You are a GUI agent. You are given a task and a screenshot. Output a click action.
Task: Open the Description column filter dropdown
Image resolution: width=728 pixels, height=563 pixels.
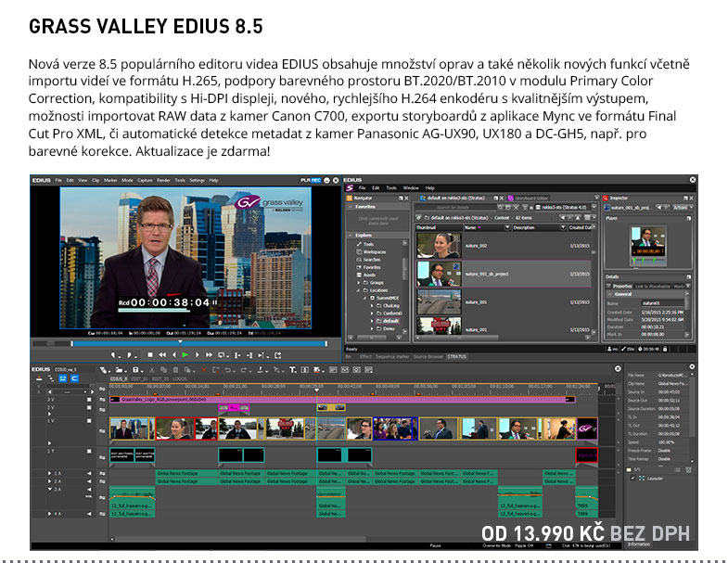(563, 227)
